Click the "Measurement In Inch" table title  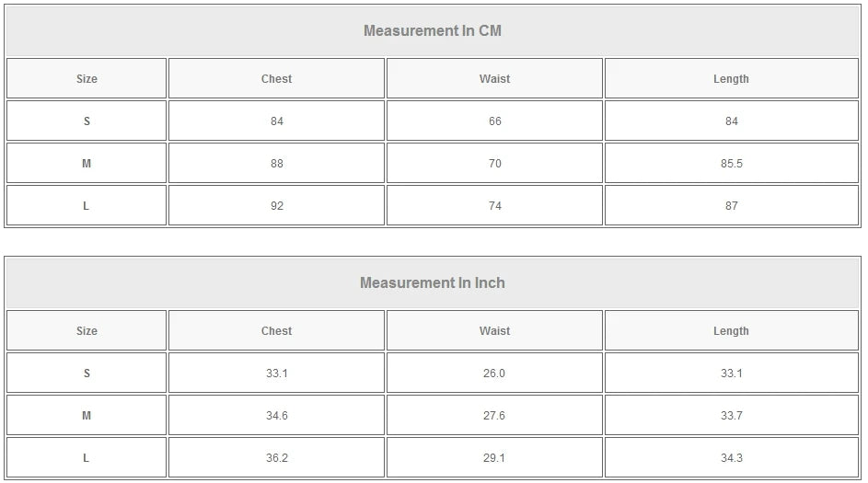pyautogui.click(x=433, y=283)
